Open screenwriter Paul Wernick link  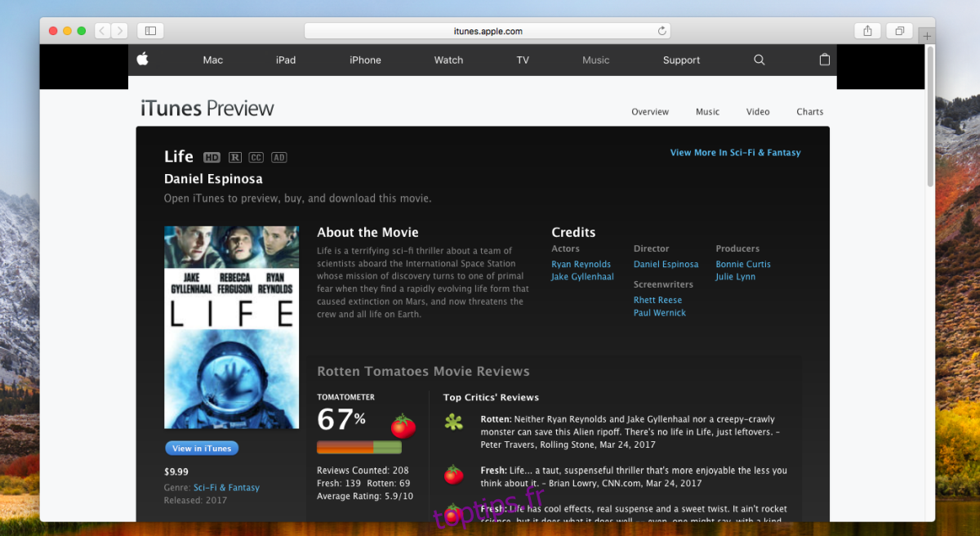point(660,313)
